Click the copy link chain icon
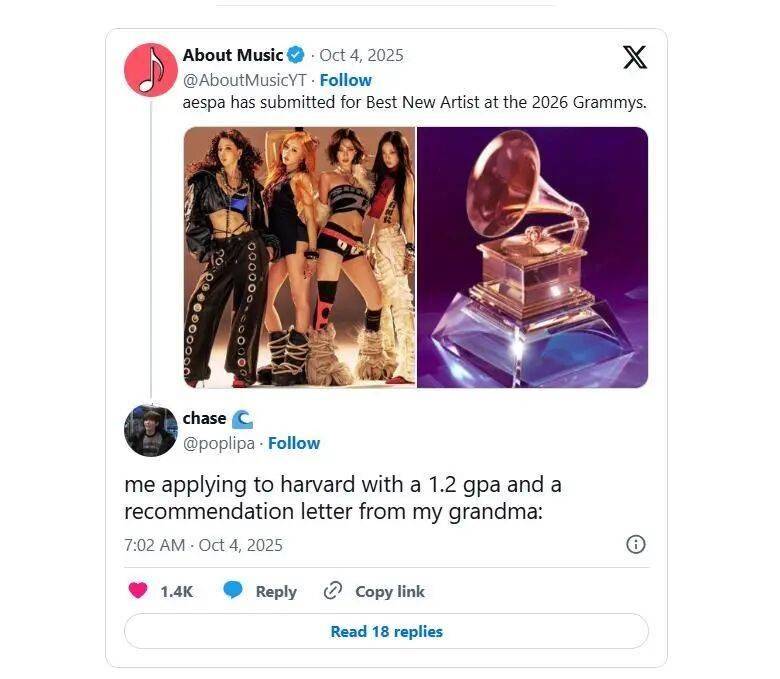Viewport: 780px width, 679px height. click(x=333, y=591)
